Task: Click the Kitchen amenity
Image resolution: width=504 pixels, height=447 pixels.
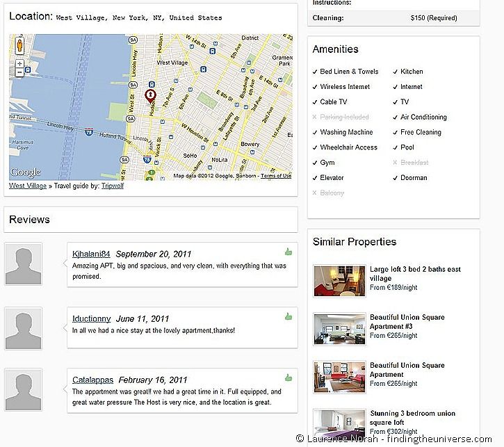Action: coord(412,72)
